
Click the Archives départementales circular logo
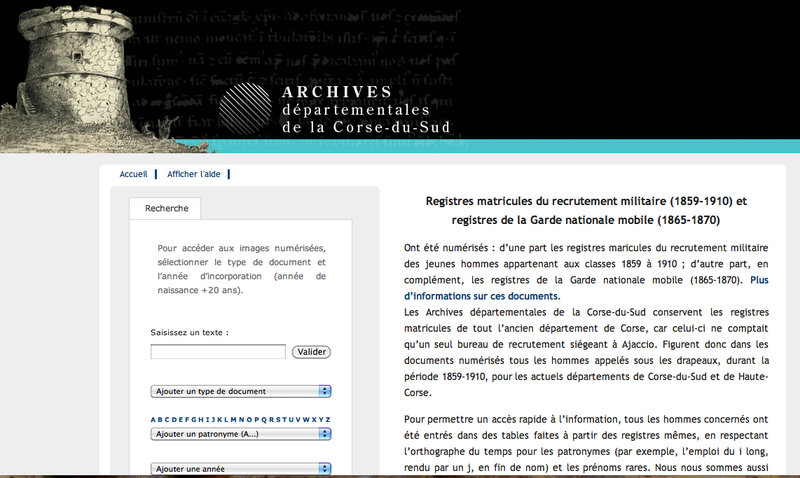click(x=245, y=108)
